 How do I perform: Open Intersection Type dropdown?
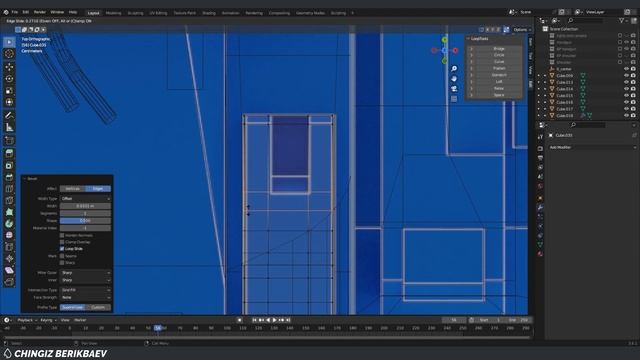[x=85, y=290]
